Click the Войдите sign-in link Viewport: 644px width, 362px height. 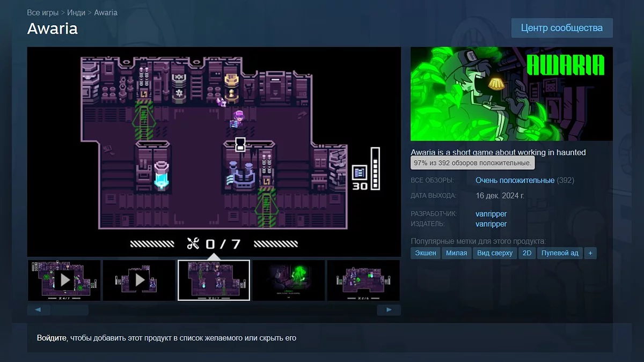52,338
